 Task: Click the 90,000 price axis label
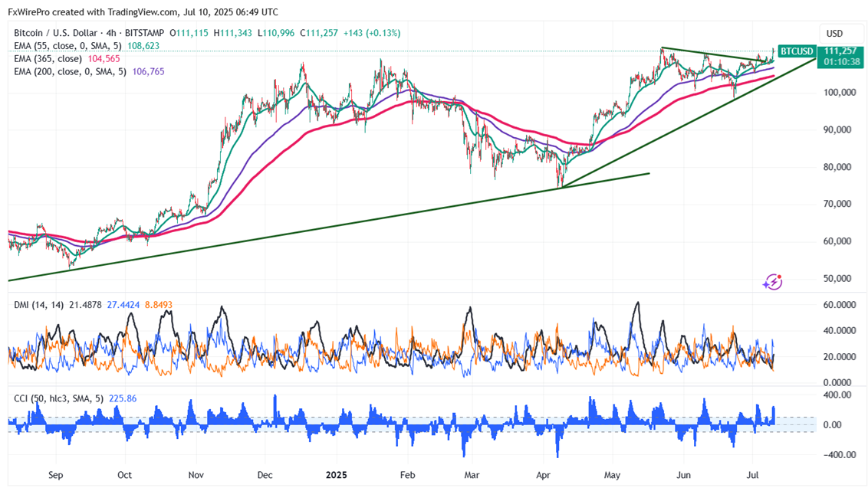pyautogui.click(x=837, y=129)
